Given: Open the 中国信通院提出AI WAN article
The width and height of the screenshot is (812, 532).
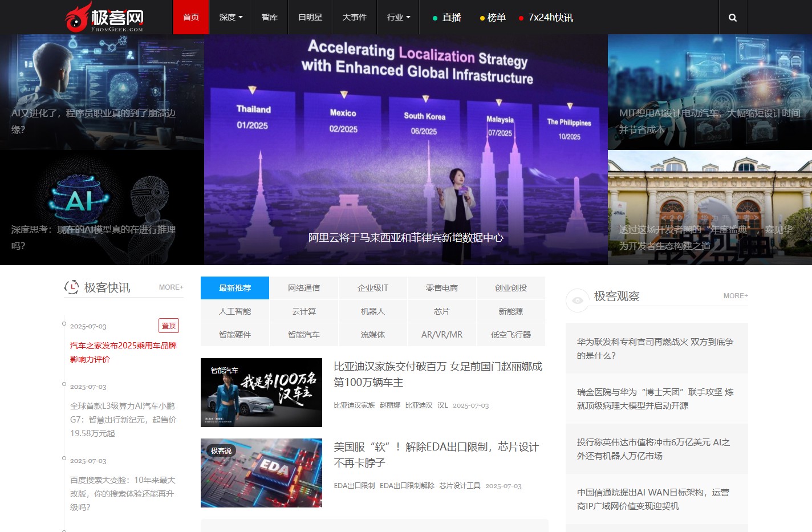Looking at the screenshot, I should click(x=657, y=499).
